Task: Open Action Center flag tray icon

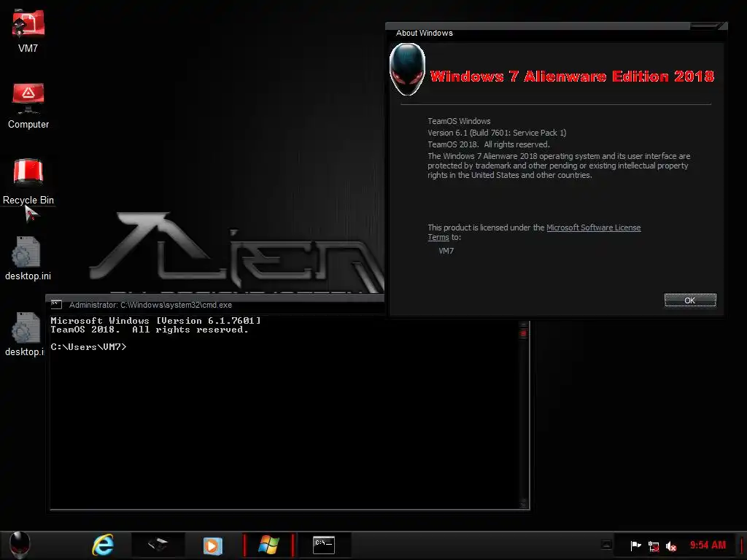Action: pos(635,545)
